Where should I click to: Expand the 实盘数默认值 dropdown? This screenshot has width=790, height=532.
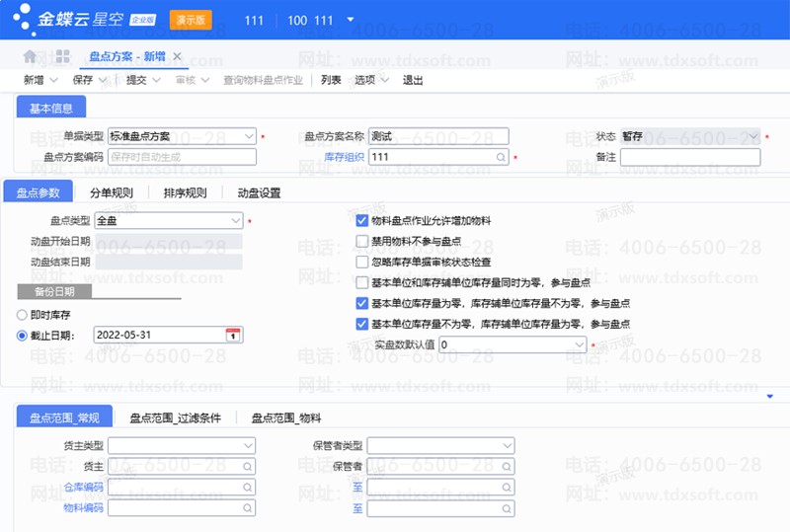[580, 344]
